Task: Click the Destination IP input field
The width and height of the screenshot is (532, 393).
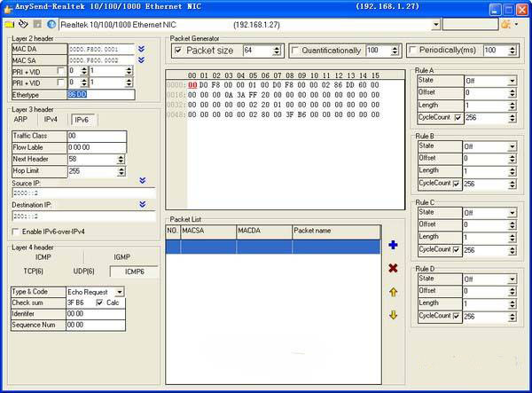Action: (x=84, y=216)
